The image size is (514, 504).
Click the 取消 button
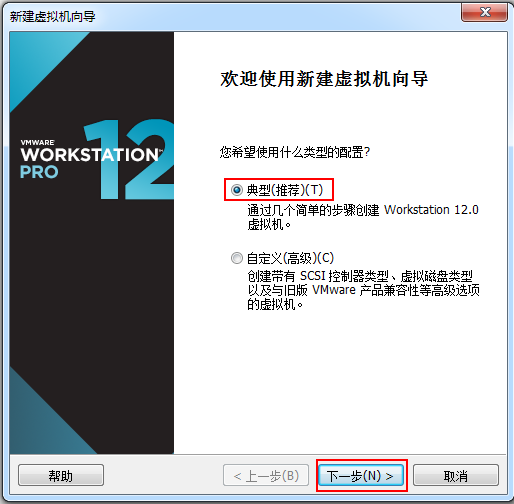click(456, 476)
